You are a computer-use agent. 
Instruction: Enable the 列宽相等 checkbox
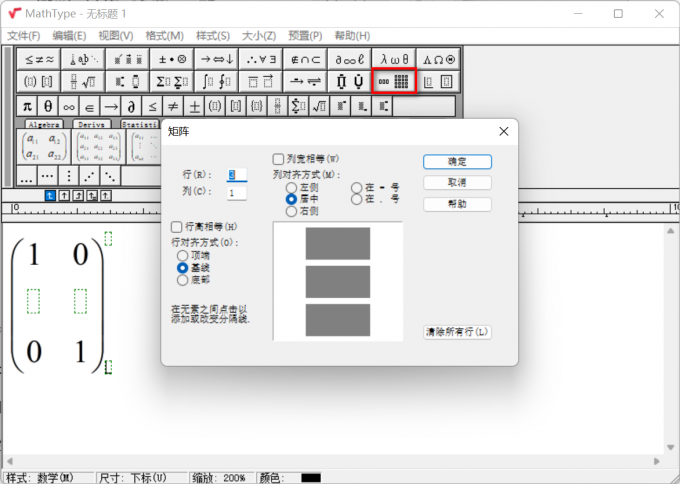tap(278, 159)
